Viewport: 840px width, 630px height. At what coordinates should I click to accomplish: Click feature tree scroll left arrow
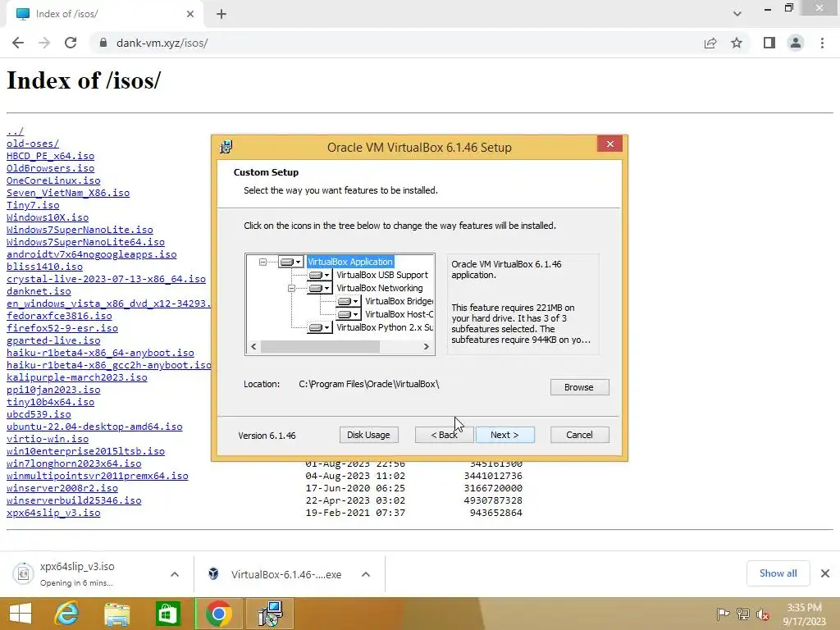(253, 347)
